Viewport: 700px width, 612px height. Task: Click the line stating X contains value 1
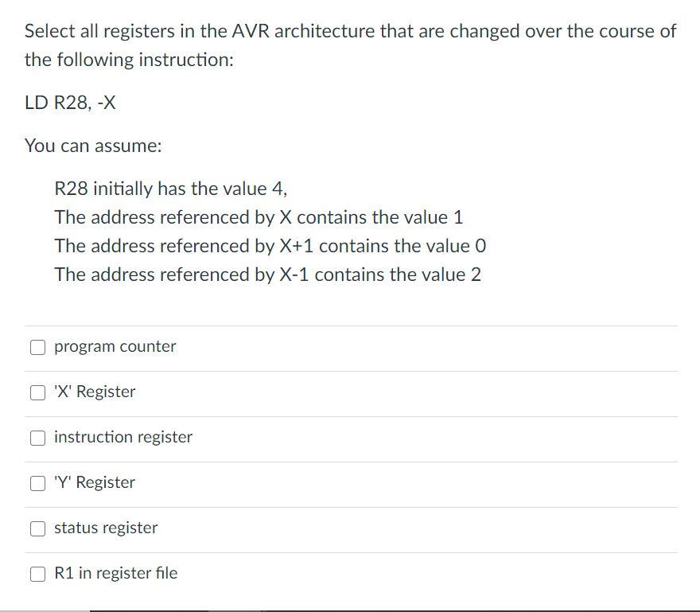click(259, 217)
